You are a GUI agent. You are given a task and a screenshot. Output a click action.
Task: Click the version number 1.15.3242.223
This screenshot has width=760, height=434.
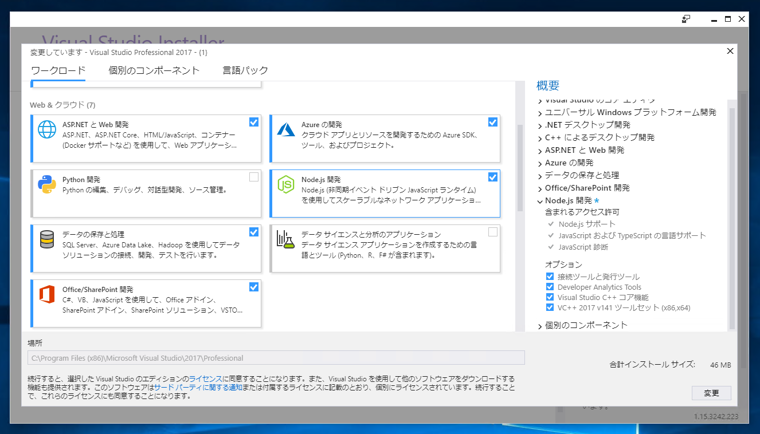[x=716, y=417]
